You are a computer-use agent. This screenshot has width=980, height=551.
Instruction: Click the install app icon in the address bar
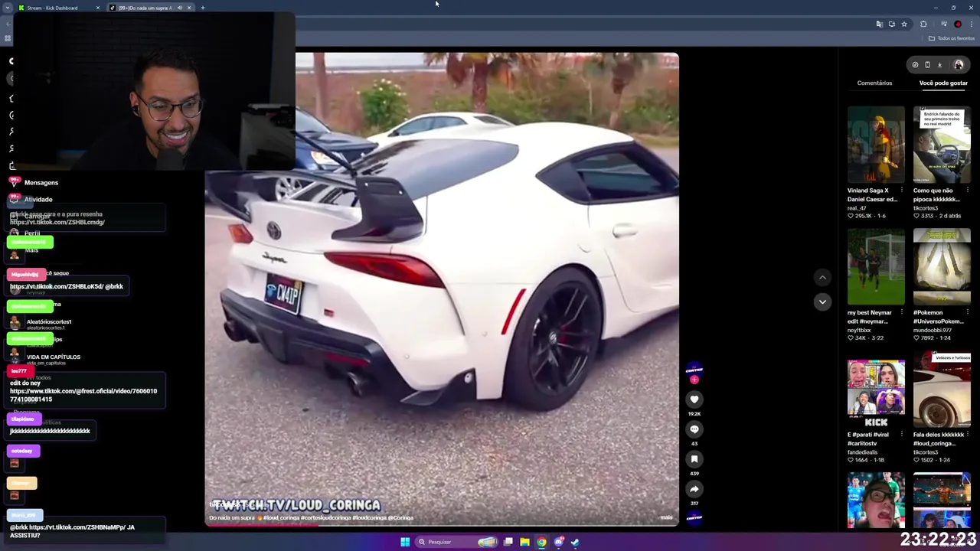coord(891,24)
